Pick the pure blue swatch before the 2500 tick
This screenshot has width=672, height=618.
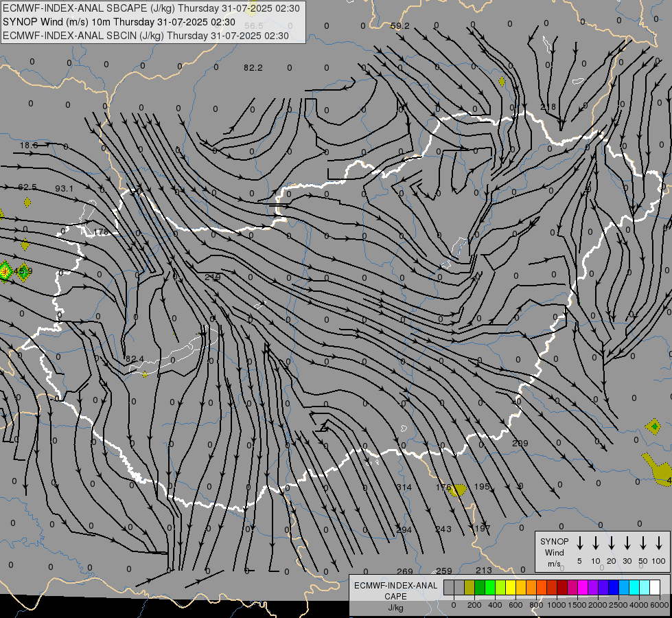pos(614,588)
